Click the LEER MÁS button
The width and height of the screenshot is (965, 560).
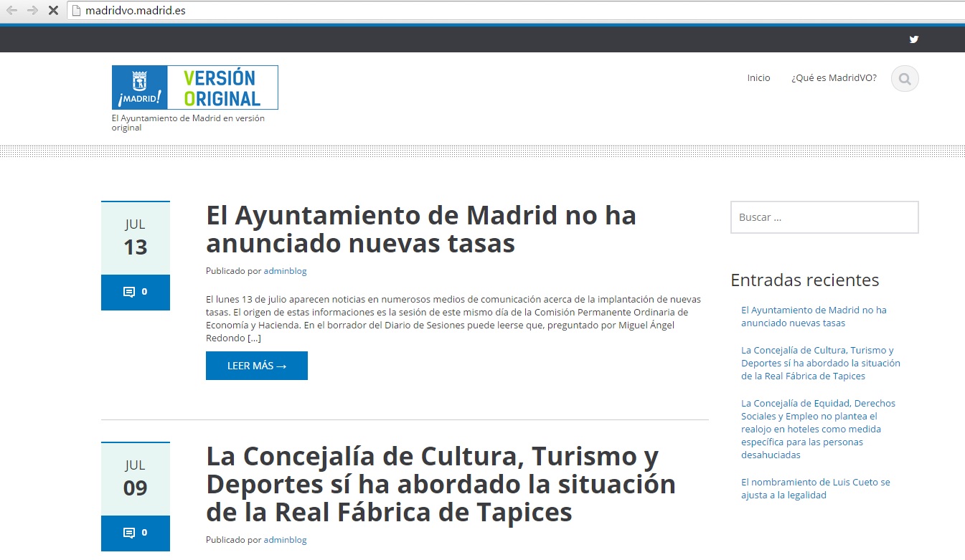click(x=257, y=366)
